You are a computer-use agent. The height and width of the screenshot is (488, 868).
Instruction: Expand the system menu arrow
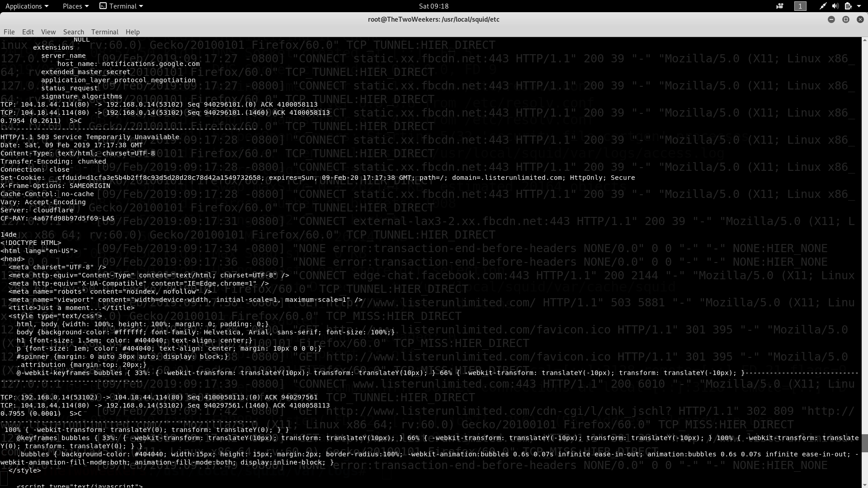[x=859, y=6]
